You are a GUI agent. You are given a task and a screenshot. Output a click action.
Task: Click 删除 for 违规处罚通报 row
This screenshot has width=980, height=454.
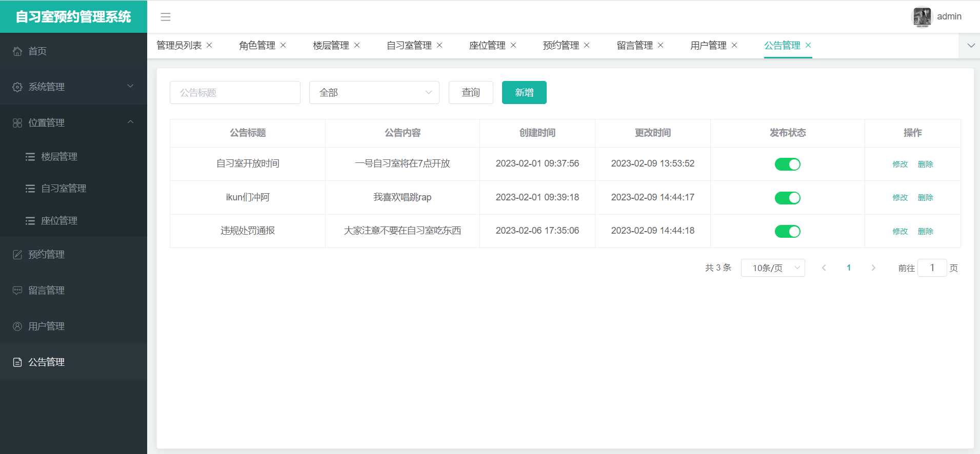point(926,232)
